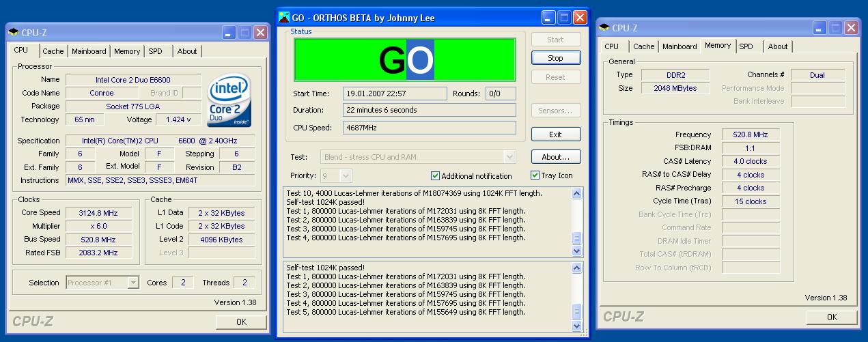Click the memory Size value 2048 MBytes
The width and height of the screenshot is (868, 342).
[x=675, y=88]
